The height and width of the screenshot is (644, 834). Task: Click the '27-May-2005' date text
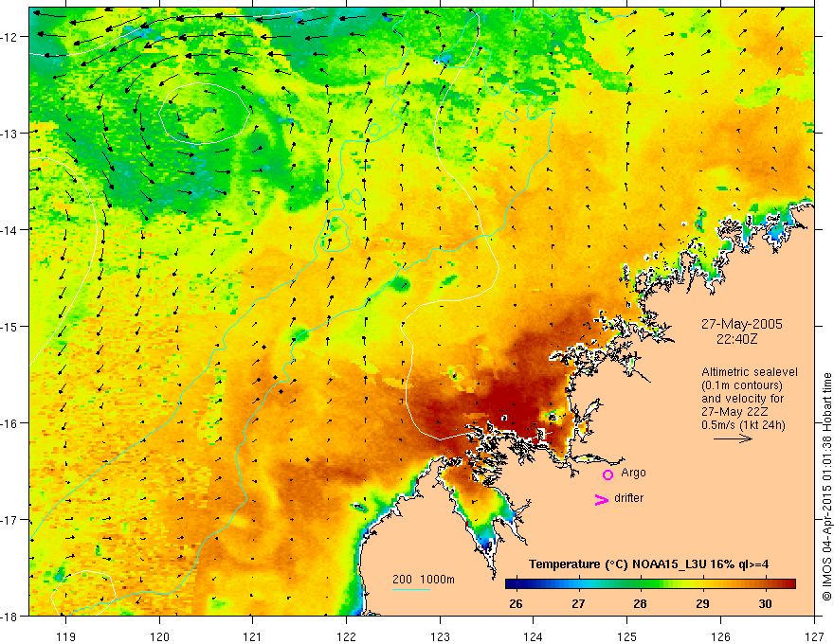(x=741, y=324)
